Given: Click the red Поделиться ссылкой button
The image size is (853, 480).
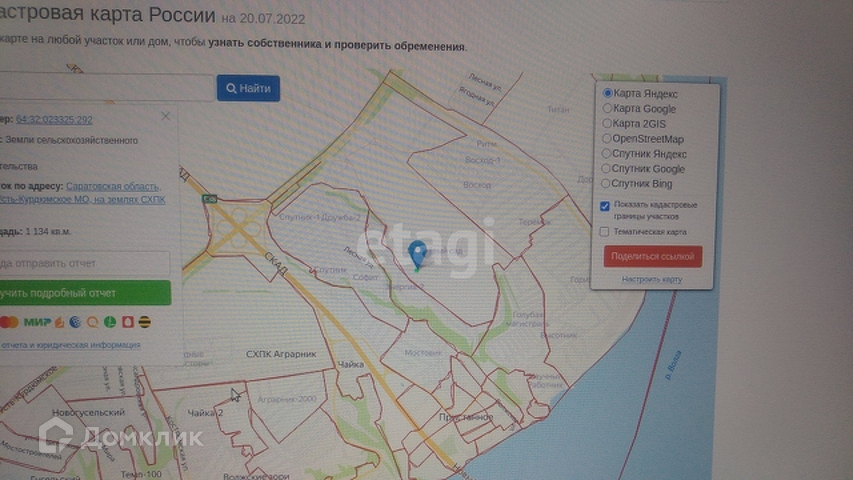Looking at the screenshot, I should (x=653, y=256).
